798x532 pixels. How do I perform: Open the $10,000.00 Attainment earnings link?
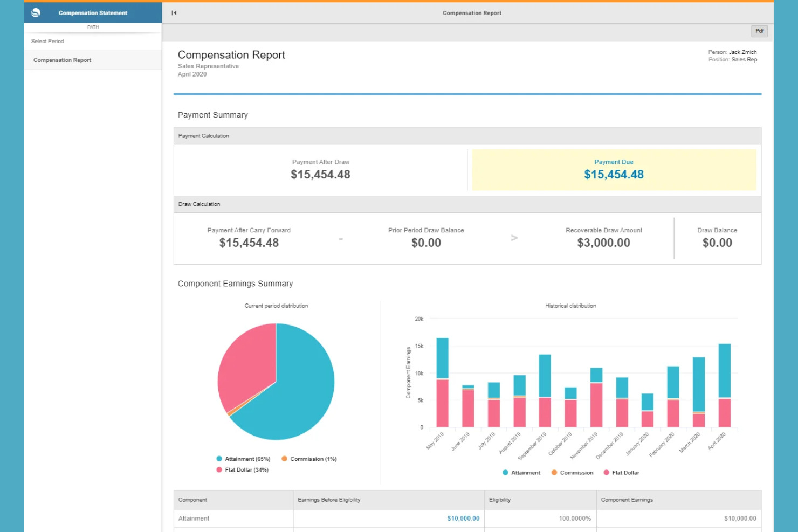tap(463, 518)
